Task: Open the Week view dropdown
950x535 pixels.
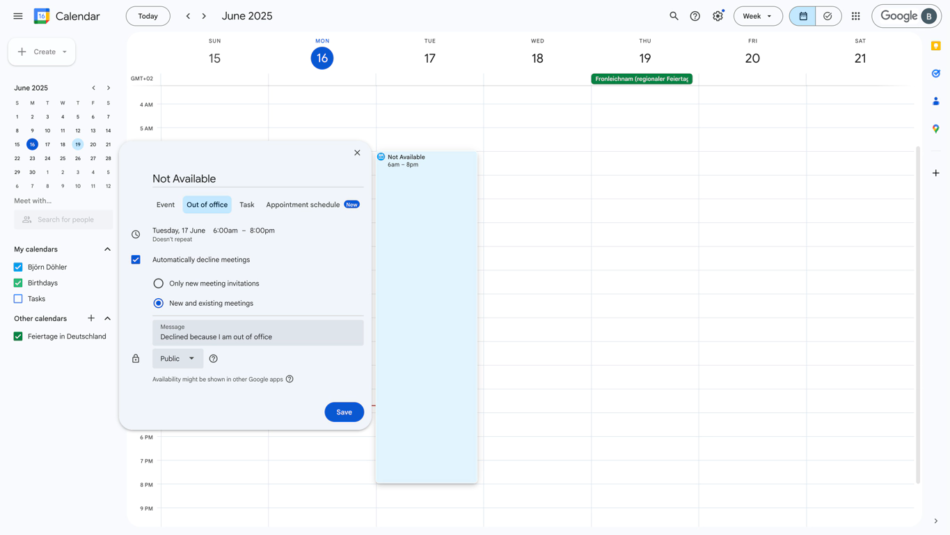Action: tap(758, 16)
